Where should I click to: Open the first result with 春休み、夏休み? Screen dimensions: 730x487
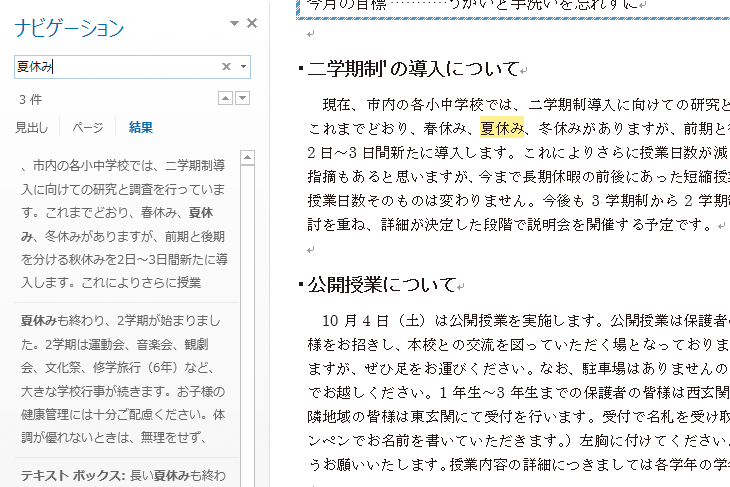[125, 224]
